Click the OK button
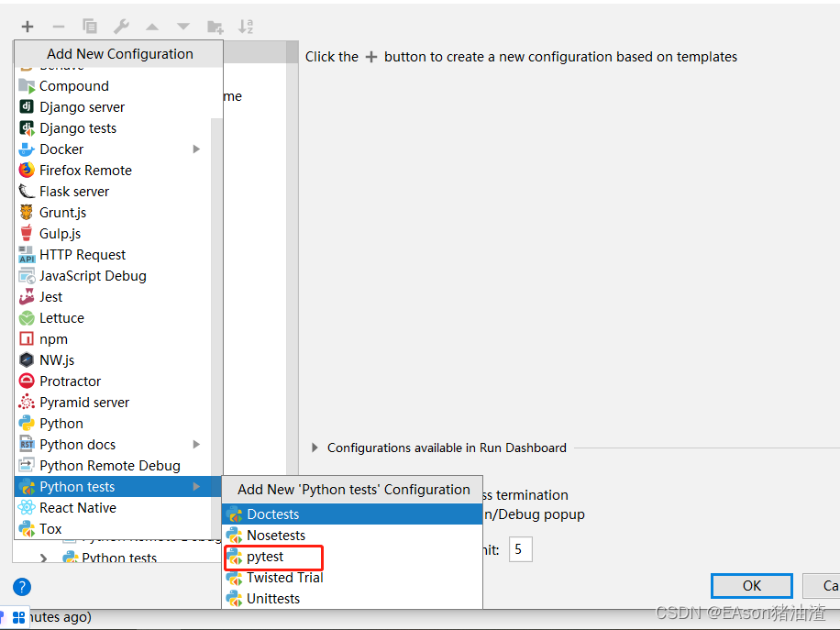This screenshot has height=630, width=840. coord(752,586)
